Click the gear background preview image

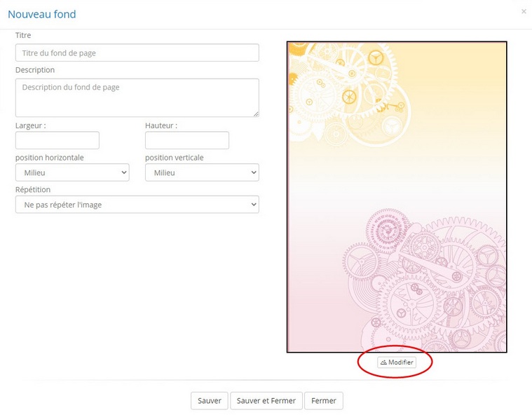click(x=397, y=197)
